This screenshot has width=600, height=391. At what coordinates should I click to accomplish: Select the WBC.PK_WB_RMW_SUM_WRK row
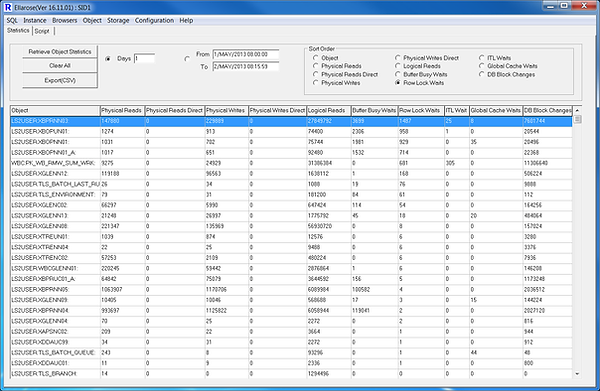coord(291,163)
